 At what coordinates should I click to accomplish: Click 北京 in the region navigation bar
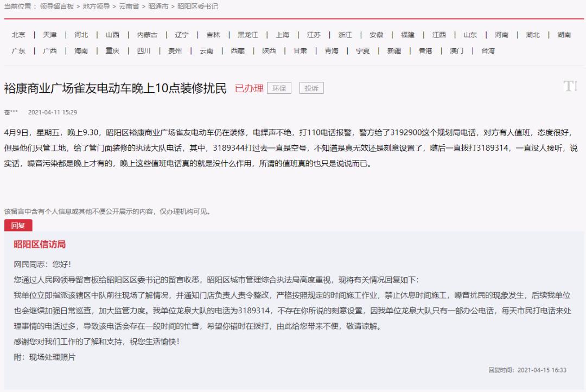[18, 34]
